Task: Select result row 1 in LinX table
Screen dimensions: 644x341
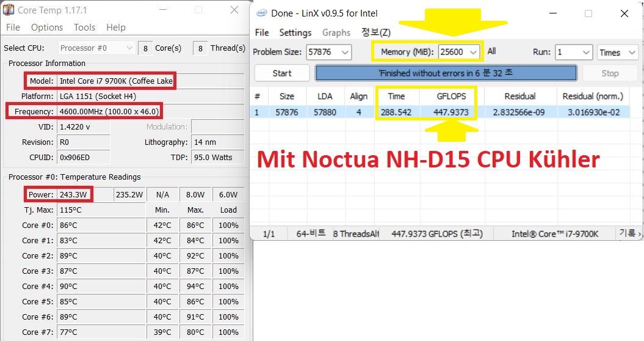Action: tap(440, 112)
